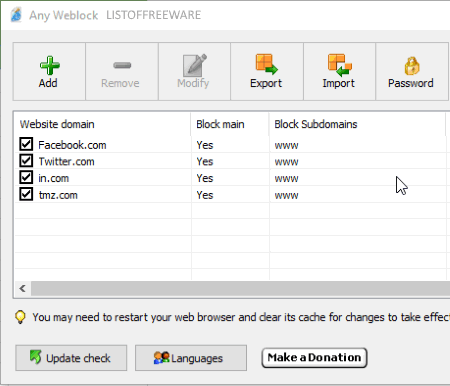Viewport: 450px width, 386px height.
Task: Click the Any Weblock title text
Action: tap(63, 15)
